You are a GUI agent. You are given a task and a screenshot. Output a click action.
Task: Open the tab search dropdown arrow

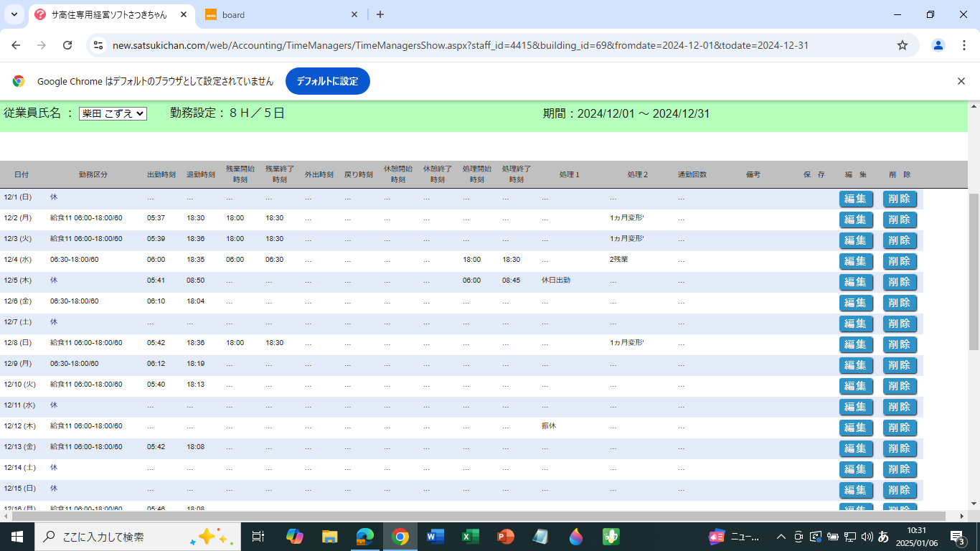(14, 14)
